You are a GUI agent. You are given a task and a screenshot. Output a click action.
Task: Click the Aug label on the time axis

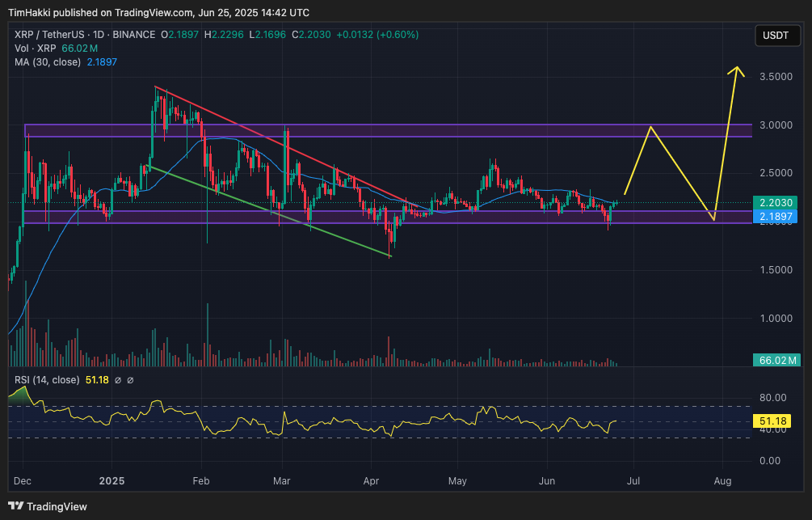click(722, 481)
